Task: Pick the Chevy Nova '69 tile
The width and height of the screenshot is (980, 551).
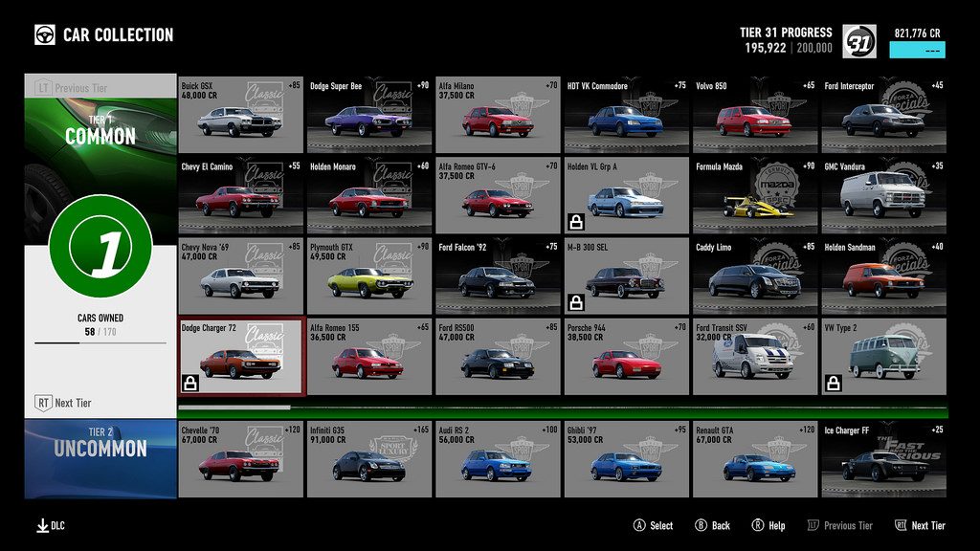Action: (240, 276)
